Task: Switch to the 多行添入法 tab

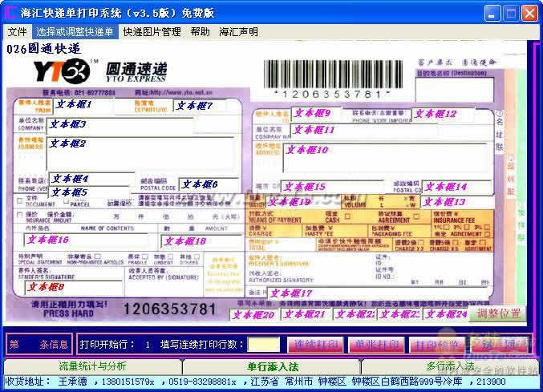Action: (x=450, y=366)
